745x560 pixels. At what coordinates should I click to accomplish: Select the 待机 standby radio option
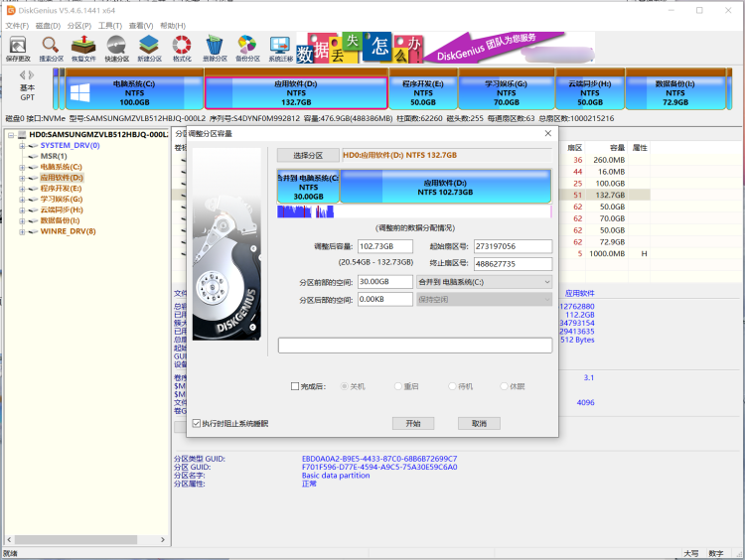point(452,386)
